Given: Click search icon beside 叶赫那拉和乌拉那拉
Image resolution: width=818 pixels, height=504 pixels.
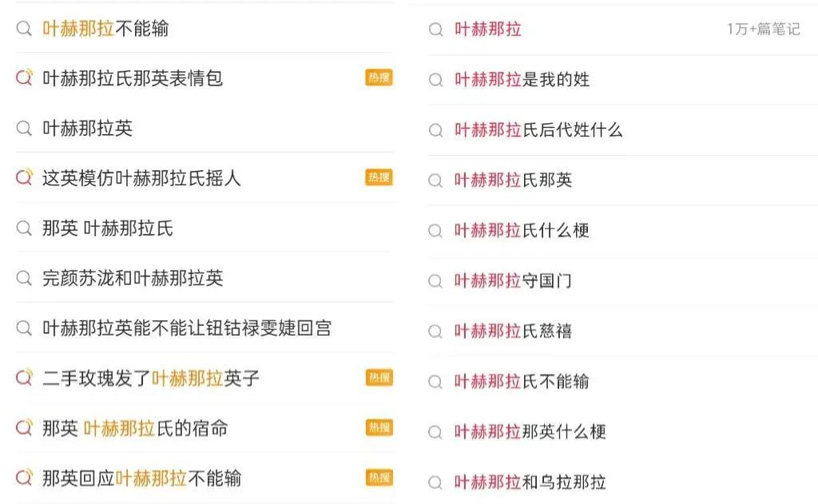Looking at the screenshot, I should pos(435,482).
